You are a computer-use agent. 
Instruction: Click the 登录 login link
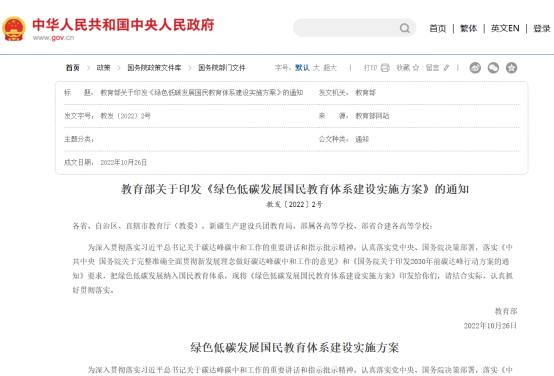point(542,28)
